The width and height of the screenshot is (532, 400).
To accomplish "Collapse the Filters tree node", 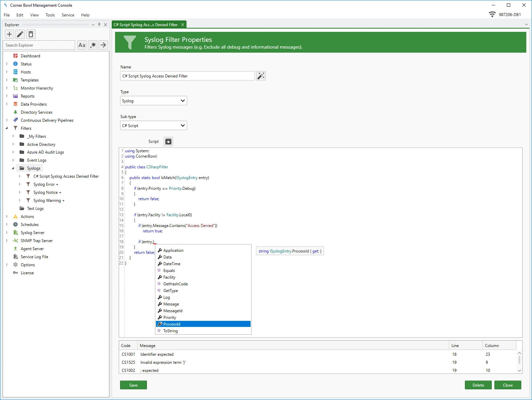I will pos(7,128).
